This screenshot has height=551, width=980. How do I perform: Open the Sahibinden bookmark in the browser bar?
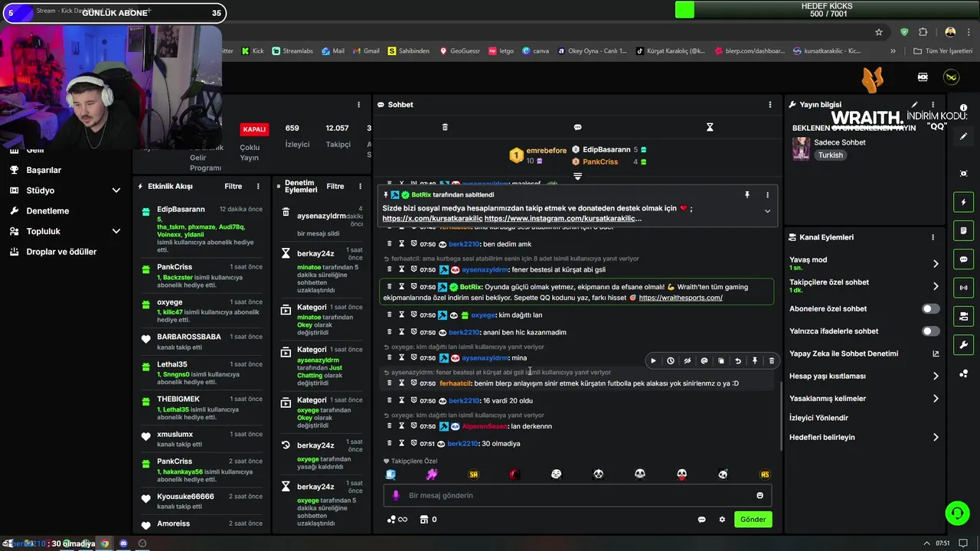tap(408, 51)
